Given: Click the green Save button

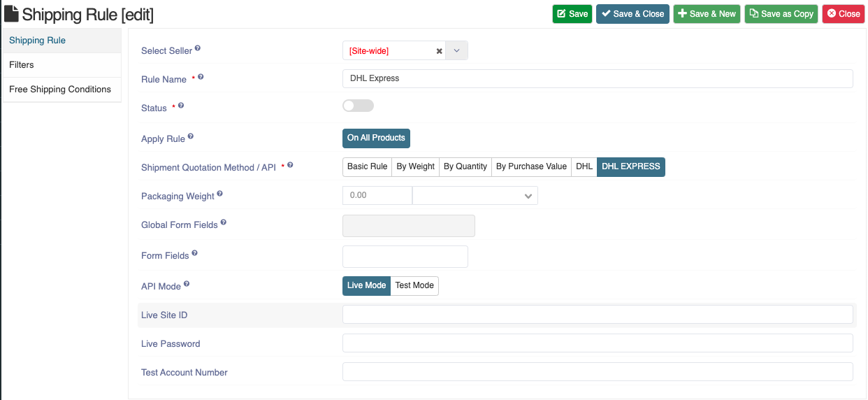Looking at the screenshot, I should point(572,14).
